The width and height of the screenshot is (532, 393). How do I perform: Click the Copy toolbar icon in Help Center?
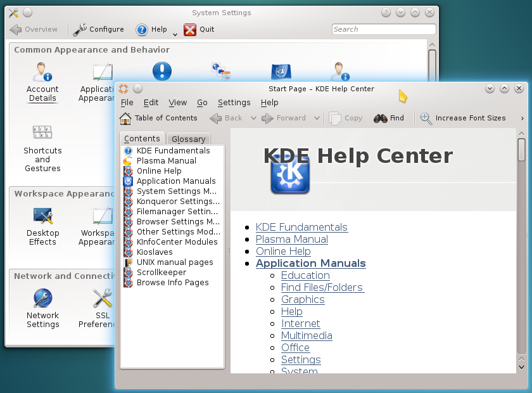click(x=335, y=118)
